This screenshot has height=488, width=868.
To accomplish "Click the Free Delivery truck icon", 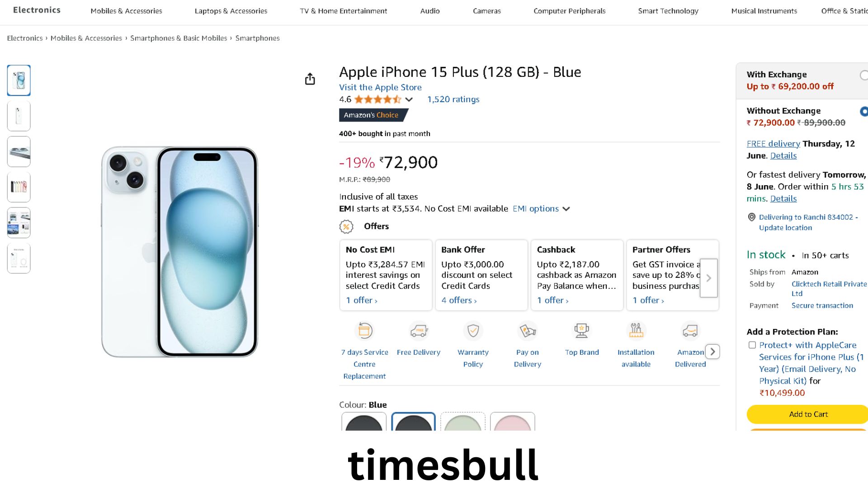I will (419, 331).
